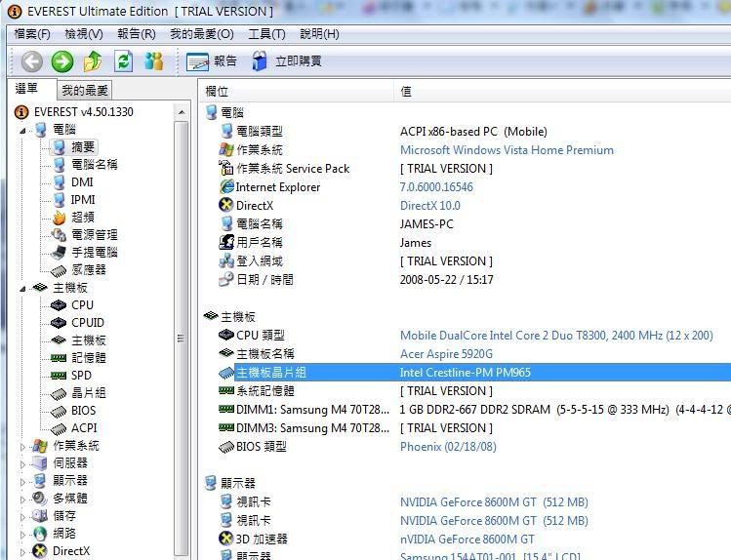
Task: Click the up-folder toolbar icon
Action: (x=93, y=61)
